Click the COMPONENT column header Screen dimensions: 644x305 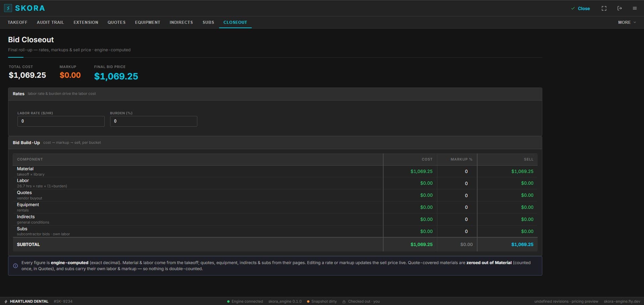point(30,160)
